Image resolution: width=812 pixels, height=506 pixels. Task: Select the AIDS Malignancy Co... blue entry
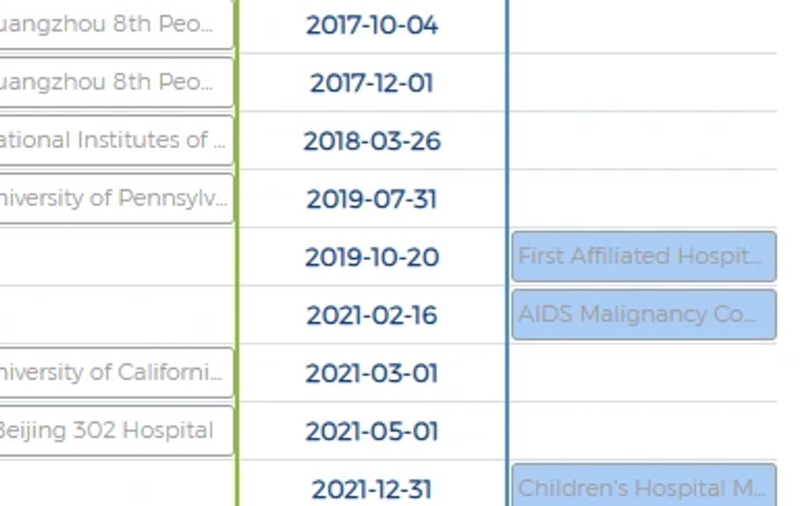[643, 314]
